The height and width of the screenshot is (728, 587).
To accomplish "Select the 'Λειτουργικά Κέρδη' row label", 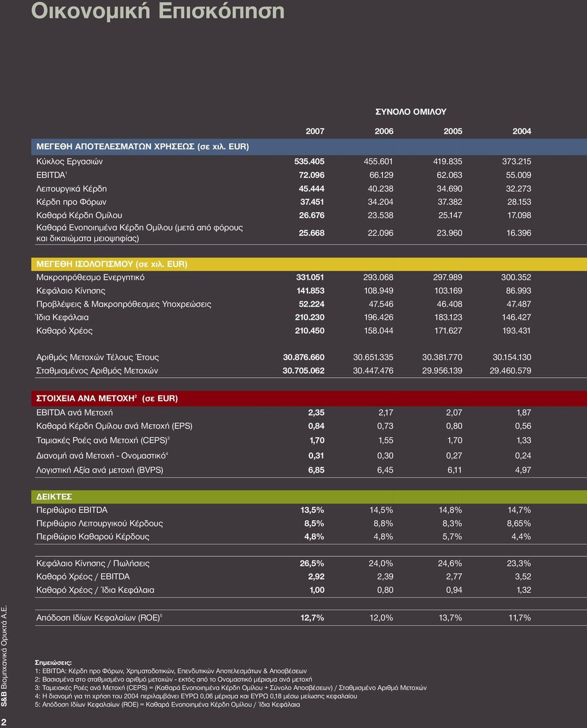I will click(72, 189).
